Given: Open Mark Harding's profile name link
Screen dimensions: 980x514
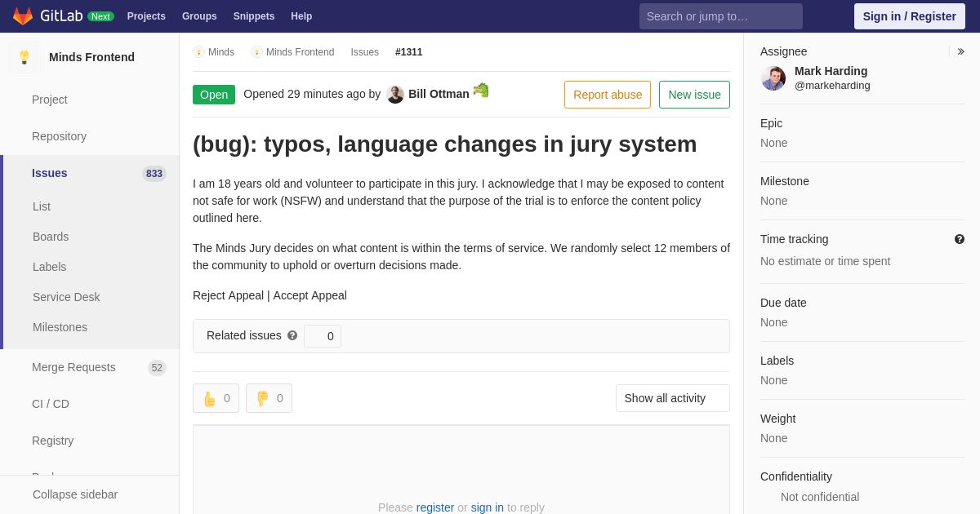Looking at the screenshot, I should coord(831,71).
